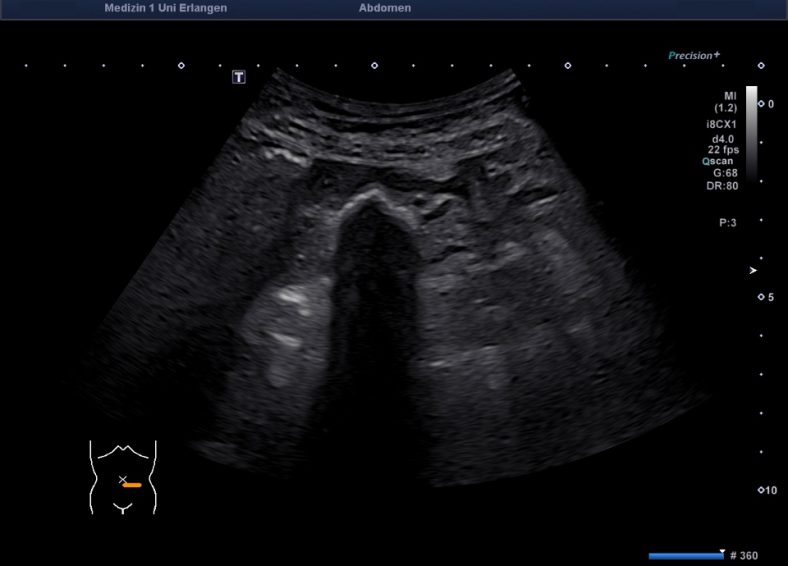
Task: Click the P:3 parameter value
Action: tap(727, 223)
